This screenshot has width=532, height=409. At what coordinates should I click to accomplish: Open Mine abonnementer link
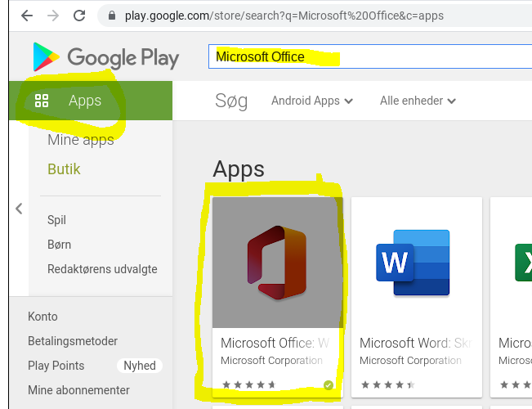coord(78,390)
